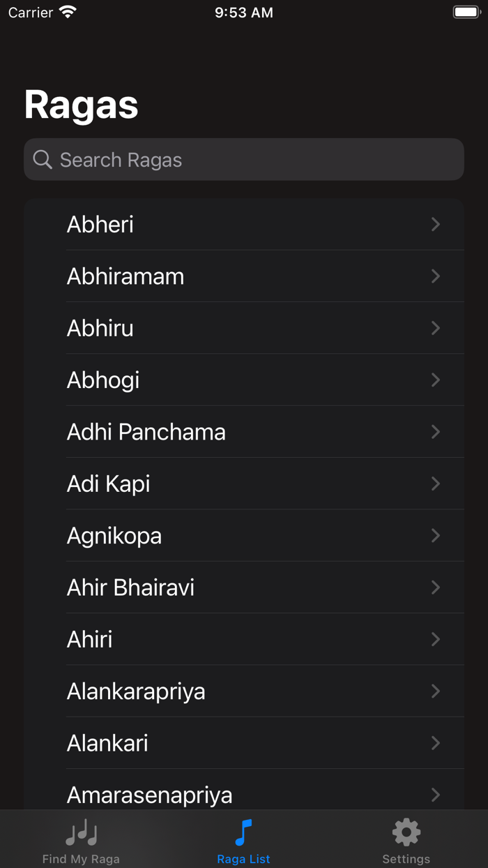Select the Amarasenapriya list row

click(x=244, y=794)
